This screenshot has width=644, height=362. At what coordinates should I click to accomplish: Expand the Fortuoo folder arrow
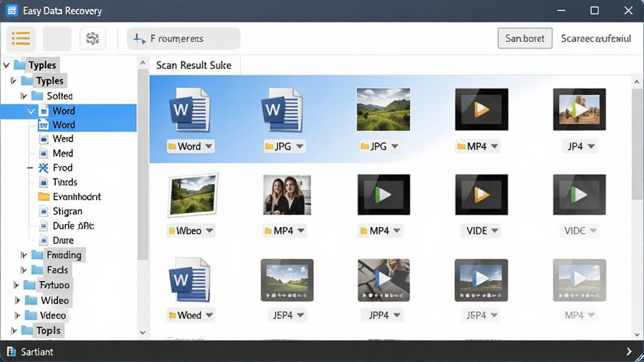pyautogui.click(x=16, y=285)
